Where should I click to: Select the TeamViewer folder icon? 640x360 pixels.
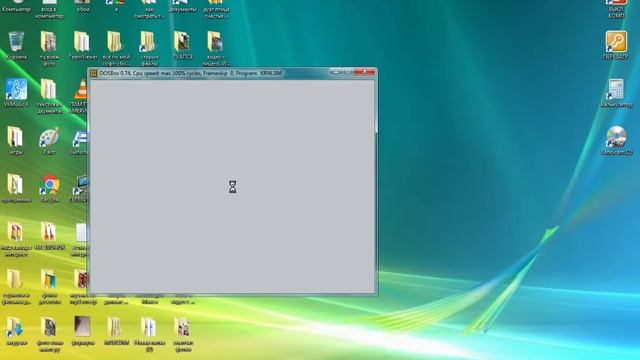(82, 42)
